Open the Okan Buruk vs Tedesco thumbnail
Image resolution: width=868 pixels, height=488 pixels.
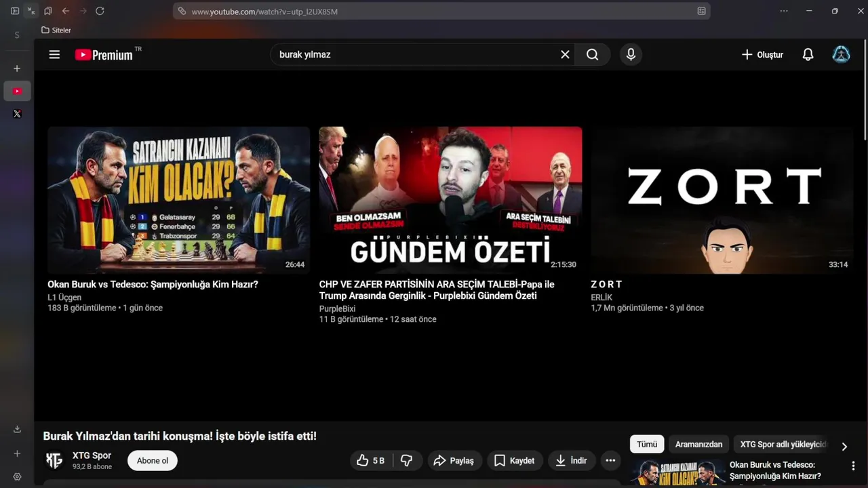click(179, 200)
